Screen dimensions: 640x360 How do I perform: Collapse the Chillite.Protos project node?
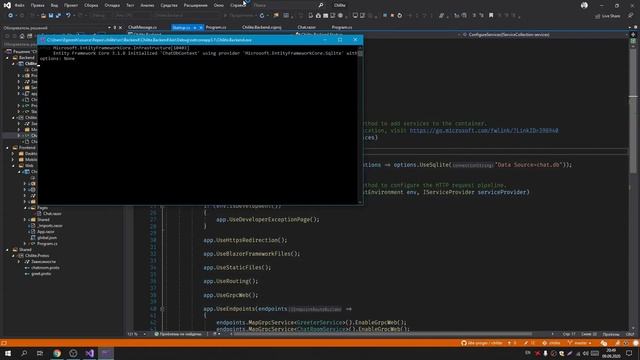pyautogui.click(x=13, y=256)
